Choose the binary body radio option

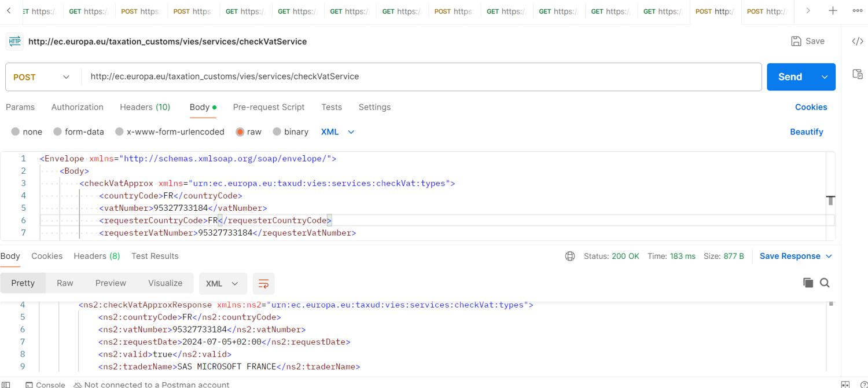click(x=277, y=132)
